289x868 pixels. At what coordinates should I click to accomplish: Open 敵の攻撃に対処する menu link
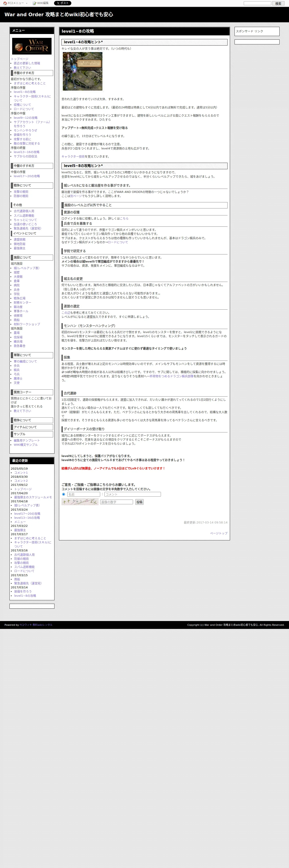coord(27,143)
